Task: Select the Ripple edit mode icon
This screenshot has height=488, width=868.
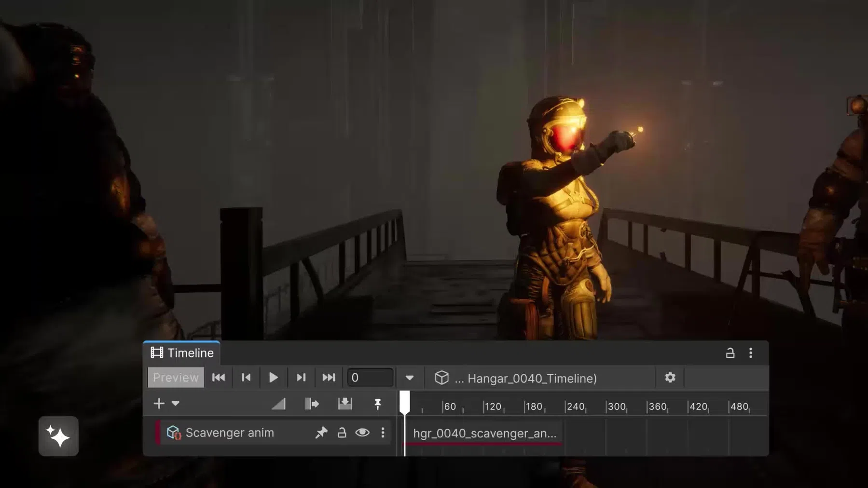Action: pyautogui.click(x=312, y=403)
